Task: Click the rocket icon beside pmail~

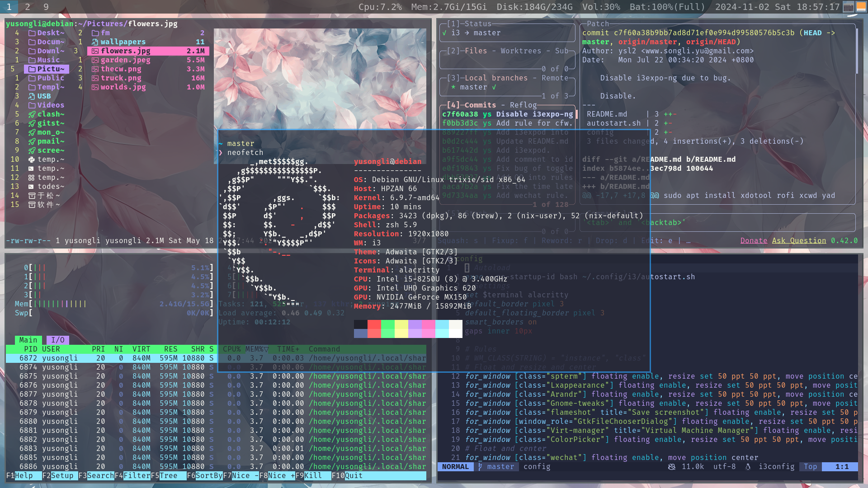Action: pyautogui.click(x=32, y=141)
